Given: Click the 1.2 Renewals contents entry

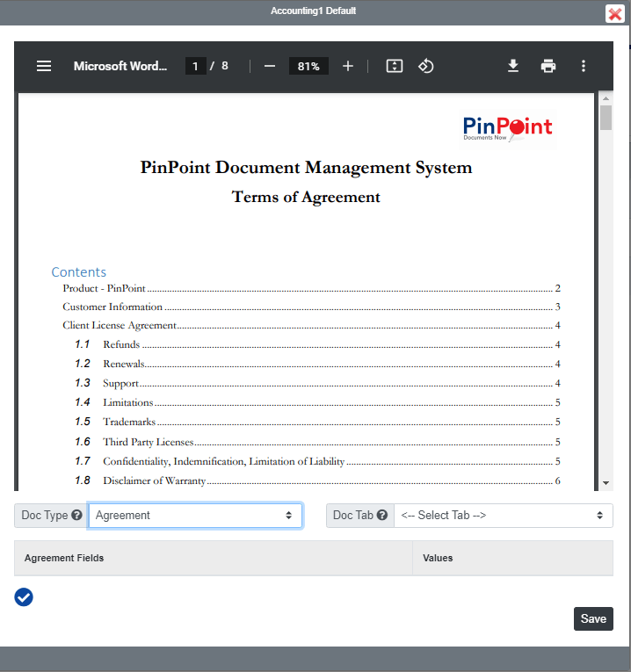Looking at the screenshot, I should 317,364.
